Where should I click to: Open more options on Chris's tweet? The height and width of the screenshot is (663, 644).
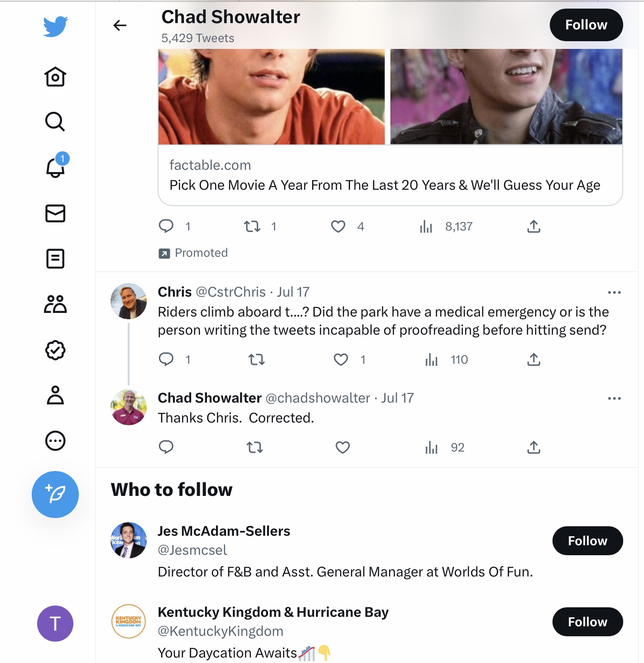pos(614,293)
